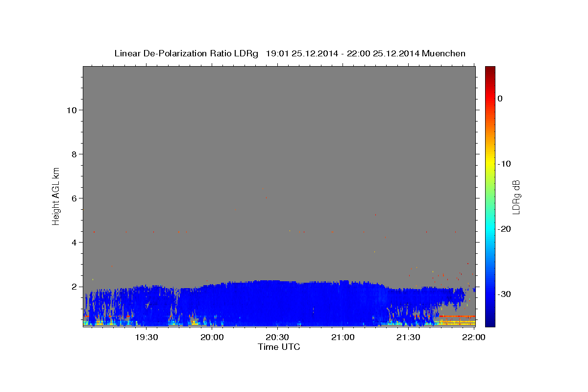The width and height of the screenshot is (588, 392).
Task: Click the blue data layer below 2 km
Action: tap(279, 304)
